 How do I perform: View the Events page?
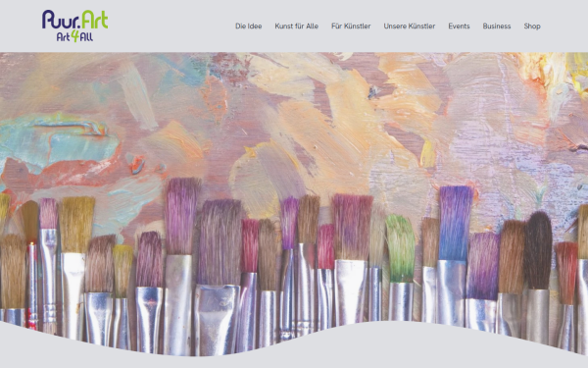[459, 26]
